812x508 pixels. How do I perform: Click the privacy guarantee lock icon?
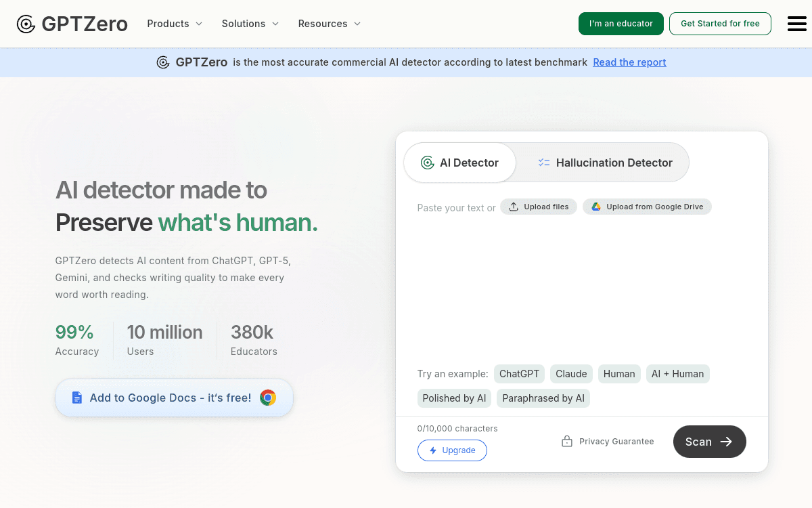tap(566, 440)
